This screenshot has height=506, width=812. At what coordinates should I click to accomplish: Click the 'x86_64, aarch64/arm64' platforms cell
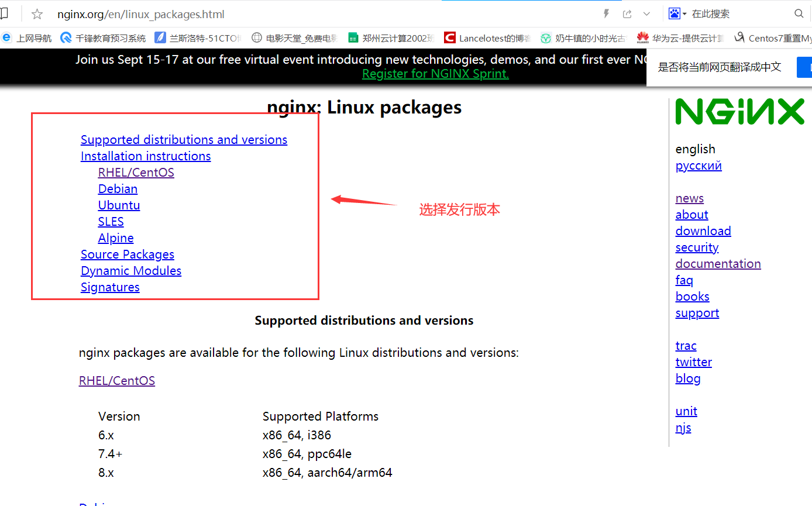pyautogui.click(x=327, y=473)
